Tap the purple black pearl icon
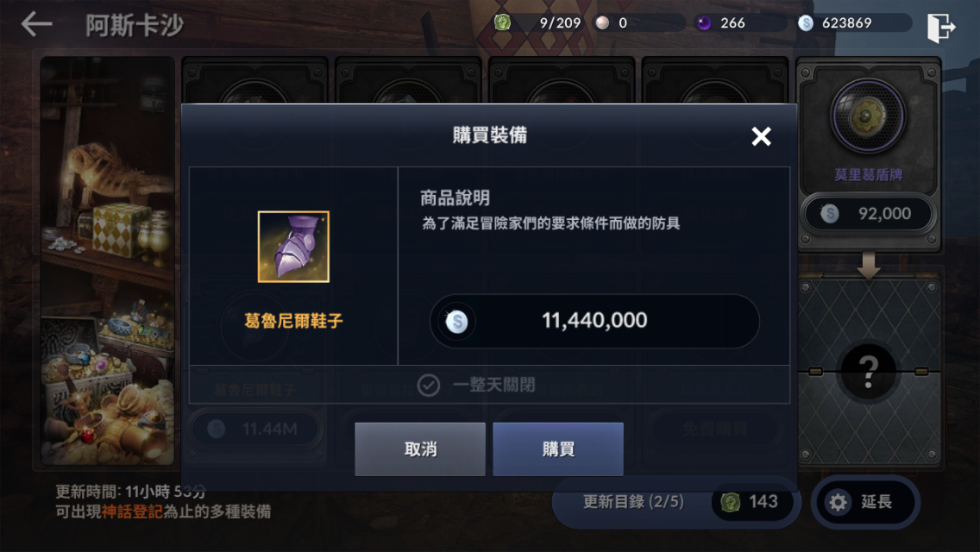 pos(704,23)
